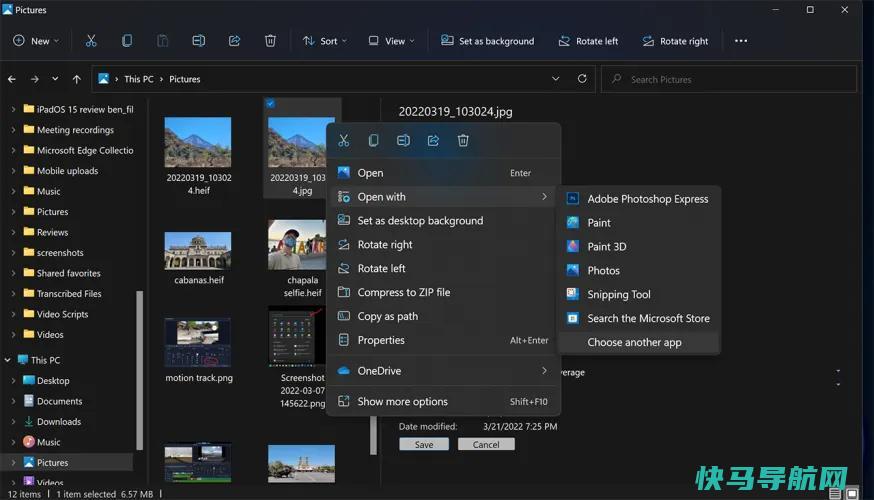Click the Delete trash icon in the main toolbar
The width and height of the screenshot is (874, 500).
(270, 41)
